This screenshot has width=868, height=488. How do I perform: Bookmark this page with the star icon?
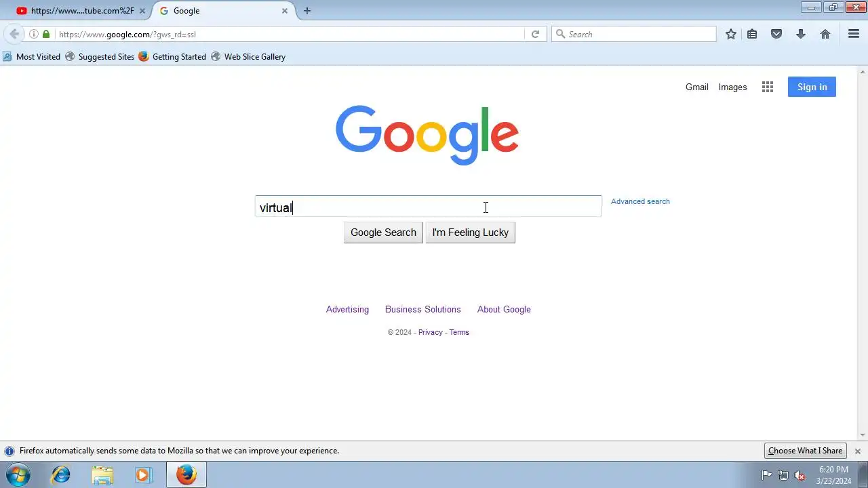pos(731,34)
